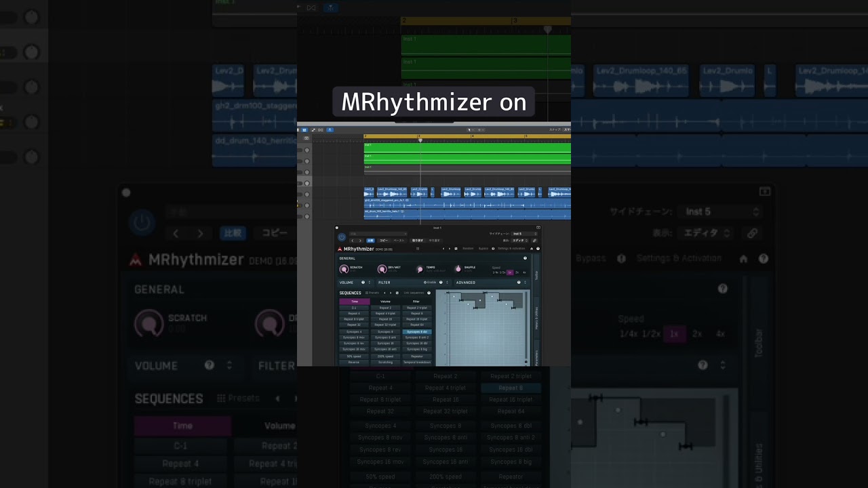The image size is (868, 488).
Task: Select 1/2x speed
Action: [x=502, y=272]
